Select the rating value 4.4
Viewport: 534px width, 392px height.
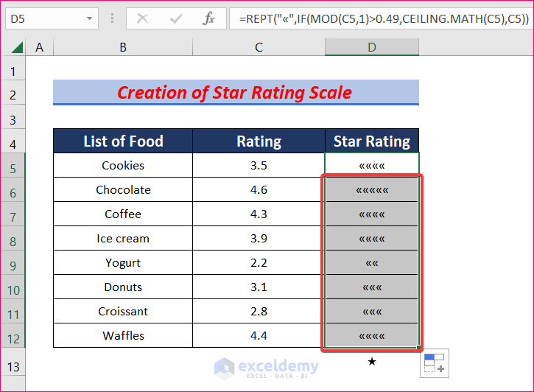(x=259, y=335)
